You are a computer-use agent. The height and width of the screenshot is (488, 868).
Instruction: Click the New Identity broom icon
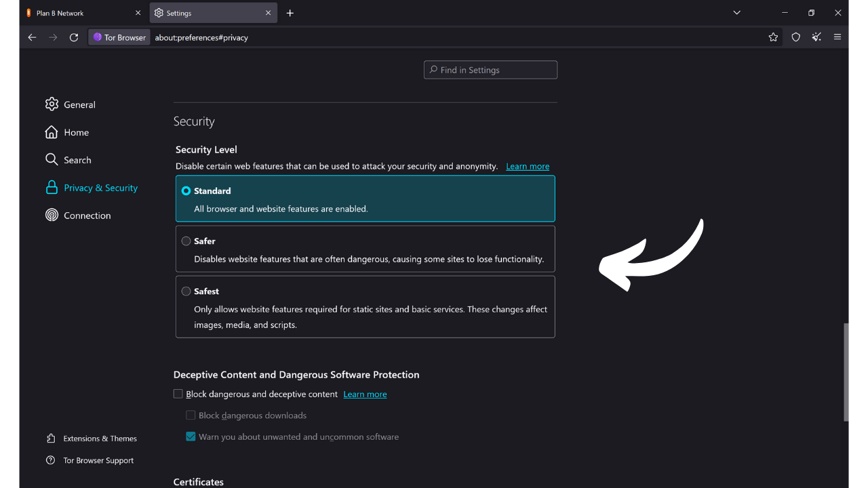816,37
